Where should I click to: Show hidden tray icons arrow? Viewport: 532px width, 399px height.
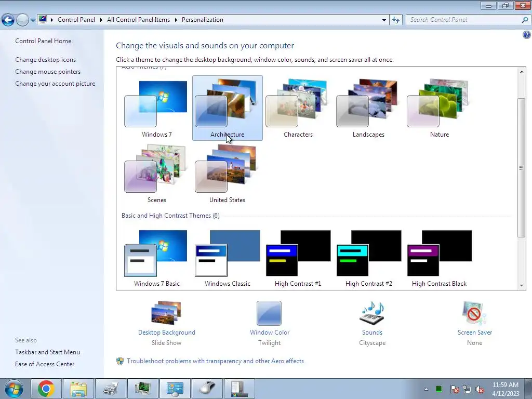(426, 389)
